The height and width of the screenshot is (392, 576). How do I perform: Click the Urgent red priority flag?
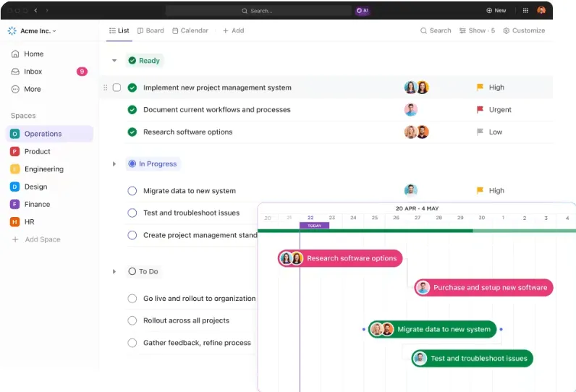click(x=480, y=110)
